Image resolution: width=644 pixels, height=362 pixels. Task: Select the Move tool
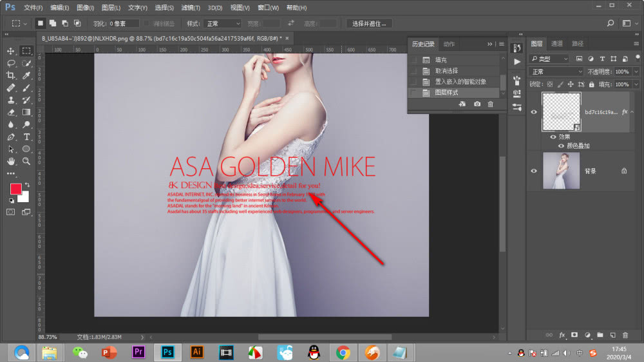pos(11,51)
